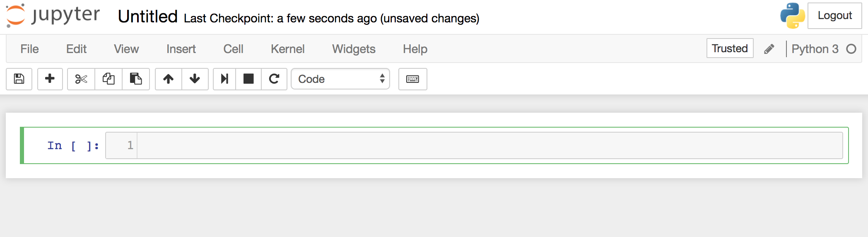Toggle the Trusted notebook button
The image size is (868, 237).
[x=730, y=48]
